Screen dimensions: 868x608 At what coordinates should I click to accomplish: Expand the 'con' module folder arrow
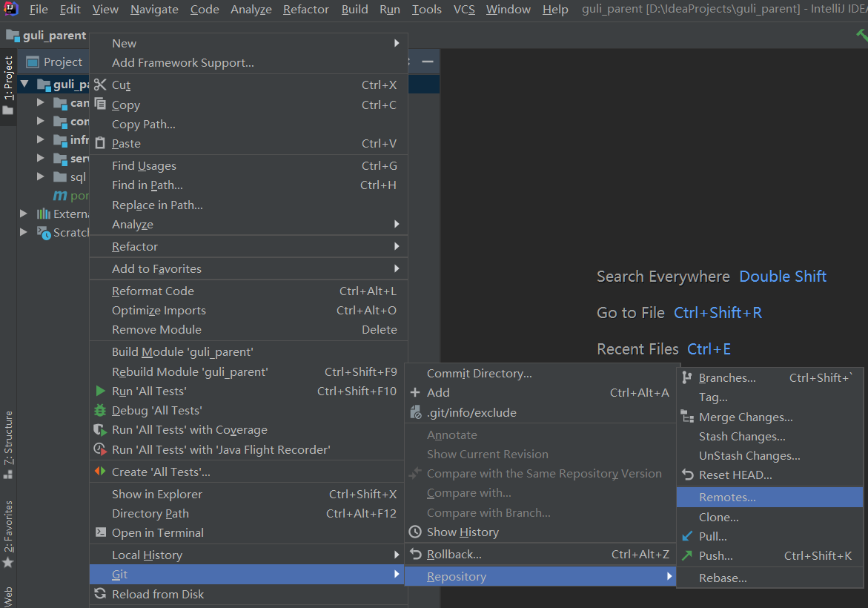(41, 121)
